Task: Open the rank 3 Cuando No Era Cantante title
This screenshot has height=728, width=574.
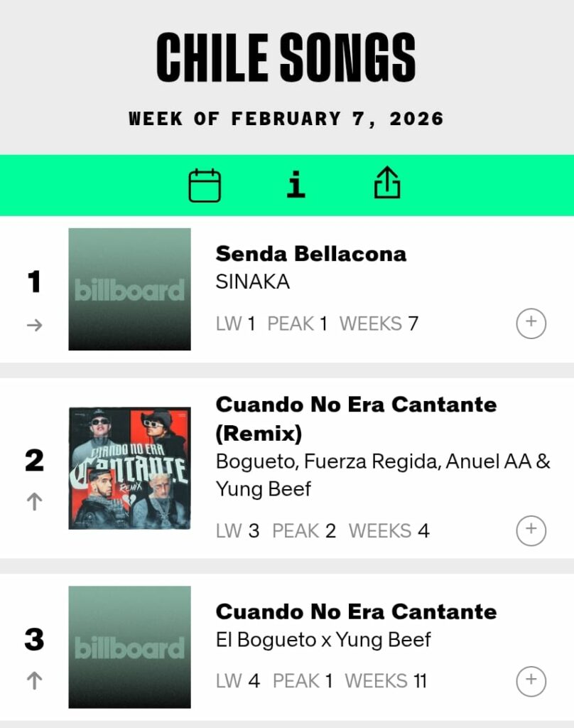Action: click(x=355, y=611)
